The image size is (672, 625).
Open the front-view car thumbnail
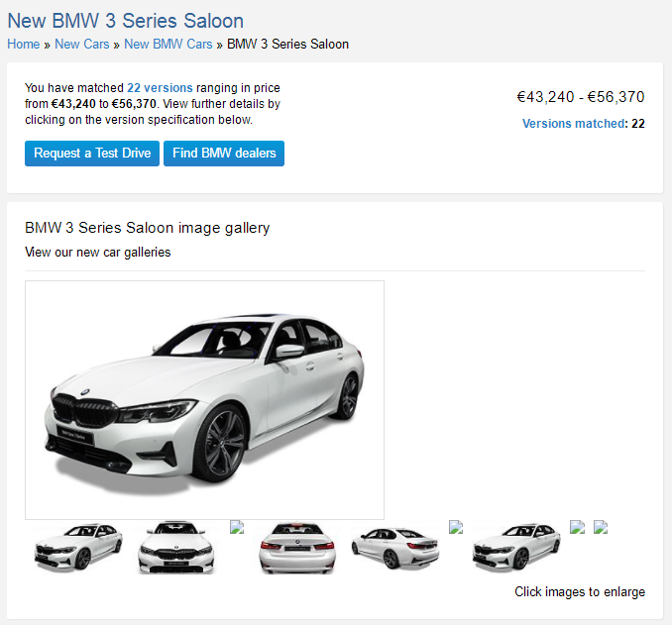176,548
